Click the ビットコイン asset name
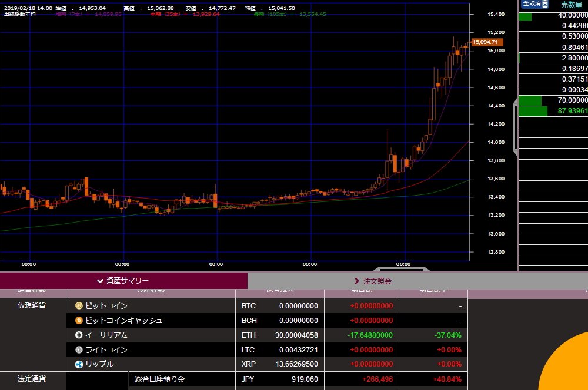This screenshot has height=390, width=588. pyautogui.click(x=106, y=305)
